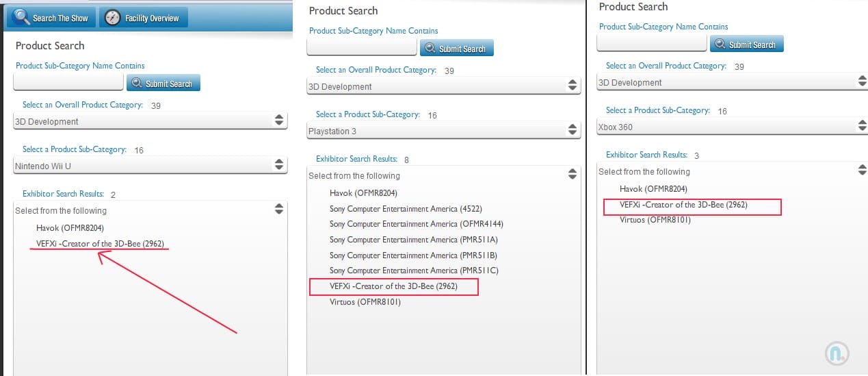The image size is (868, 376).
Task: Pick Havok (OFMR8204) in the Xbox 360 results
Action: coord(653,188)
